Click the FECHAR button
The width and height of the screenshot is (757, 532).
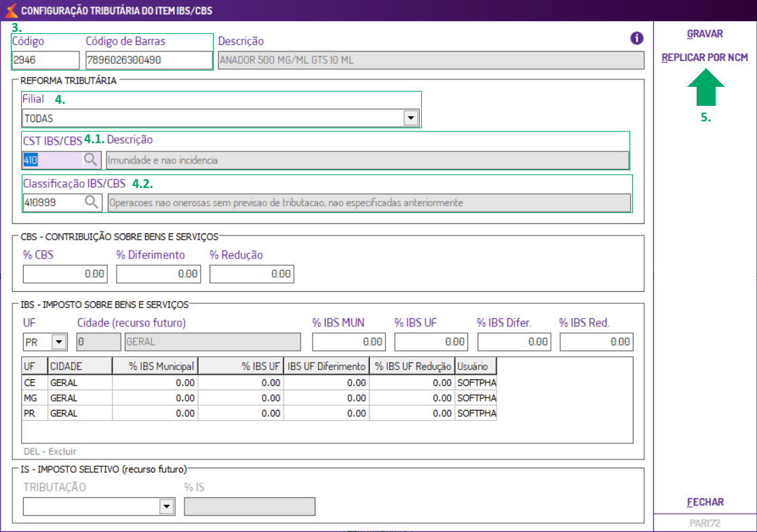[705, 502]
